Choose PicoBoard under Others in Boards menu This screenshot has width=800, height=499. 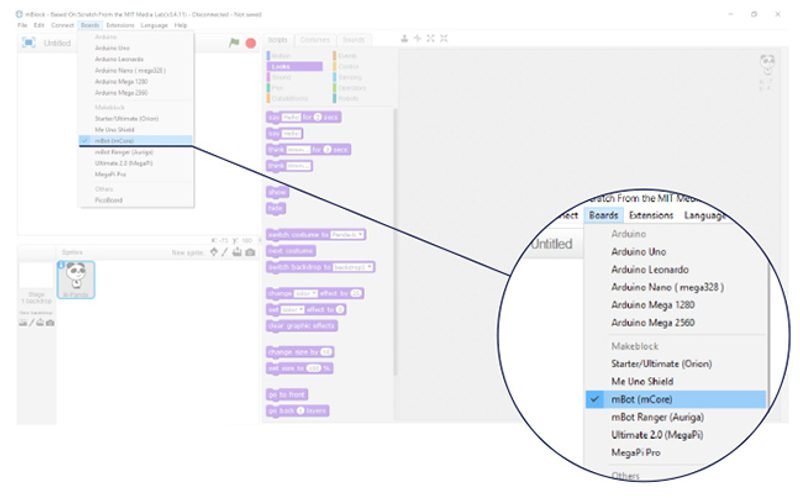(108, 200)
